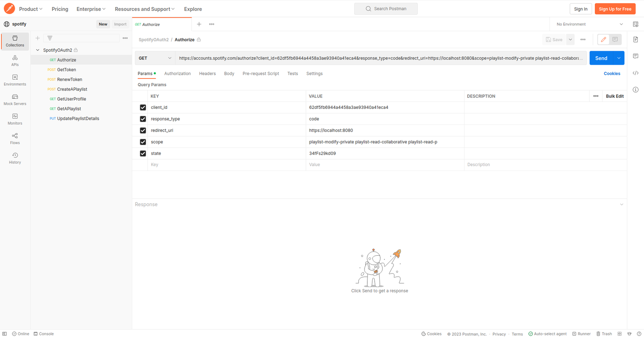Open the No Environment selector
The image size is (644, 338).
[589, 24]
